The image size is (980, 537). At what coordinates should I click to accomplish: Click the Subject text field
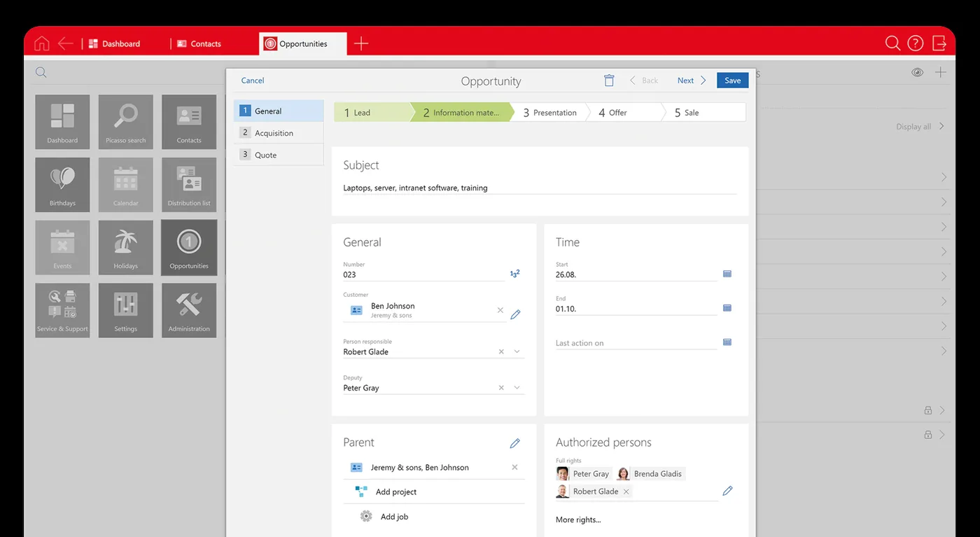(540, 188)
